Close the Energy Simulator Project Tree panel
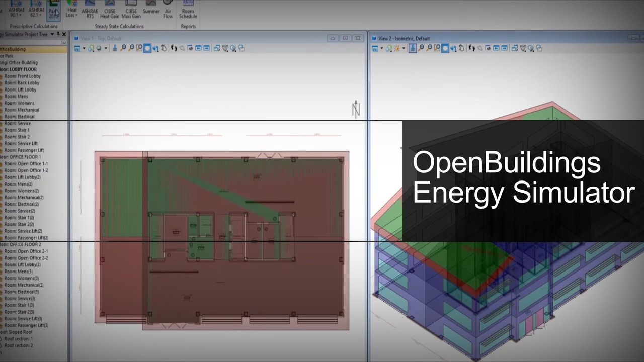The image size is (644, 362). (x=64, y=34)
